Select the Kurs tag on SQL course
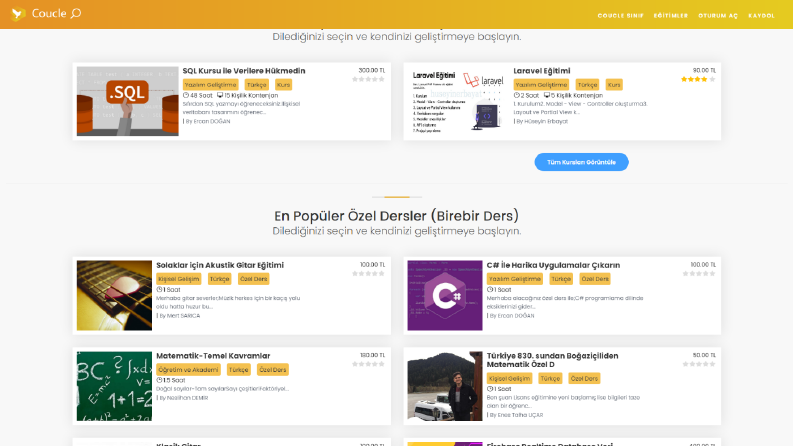Image resolution: width=793 pixels, height=446 pixels. coord(283,84)
